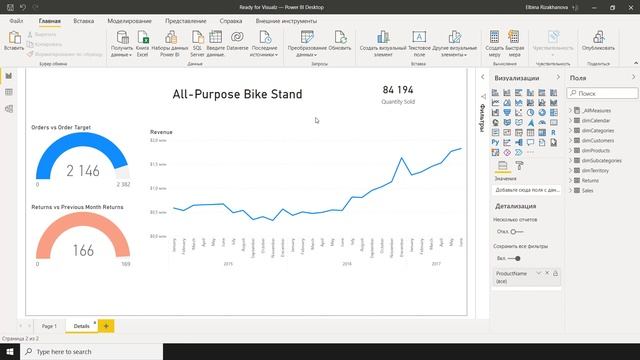
Task: Click the New measure (Создать меру) icon
Action: click(x=494, y=38)
